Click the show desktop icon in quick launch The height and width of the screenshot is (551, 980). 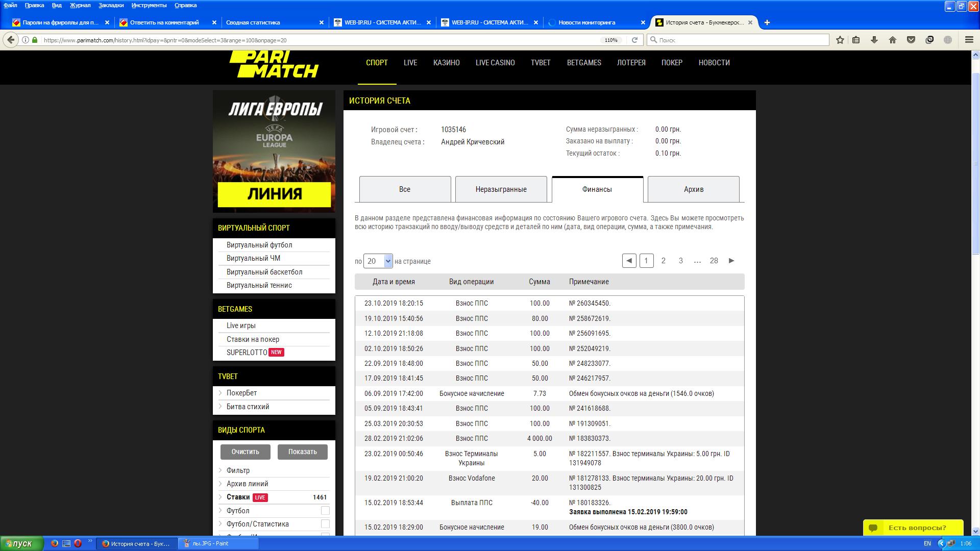66,543
